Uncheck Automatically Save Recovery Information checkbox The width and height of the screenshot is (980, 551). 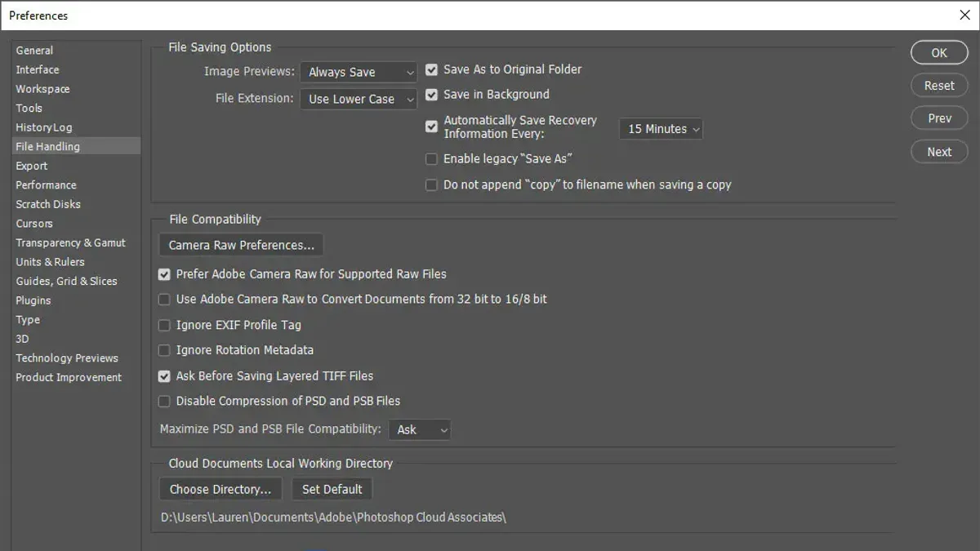click(x=431, y=127)
